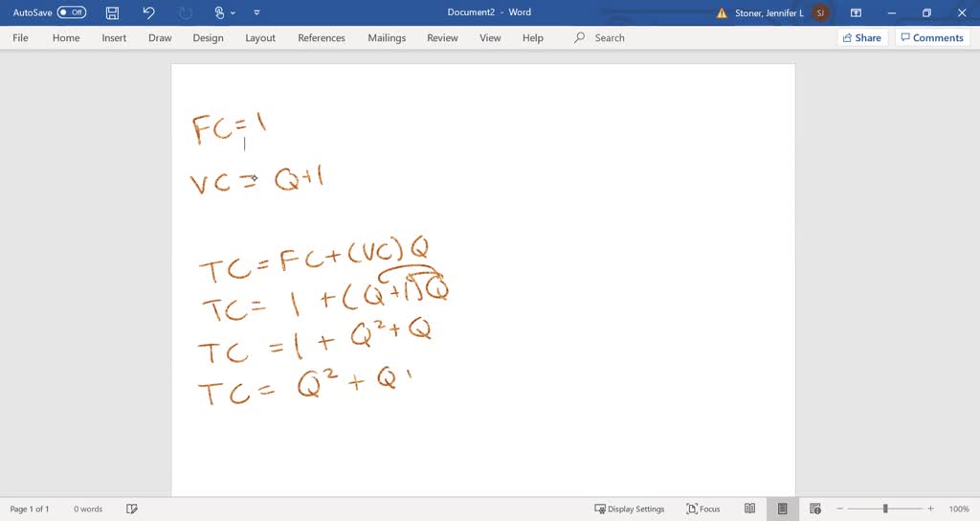Open account name Stoner, Jennifer L

(x=769, y=12)
